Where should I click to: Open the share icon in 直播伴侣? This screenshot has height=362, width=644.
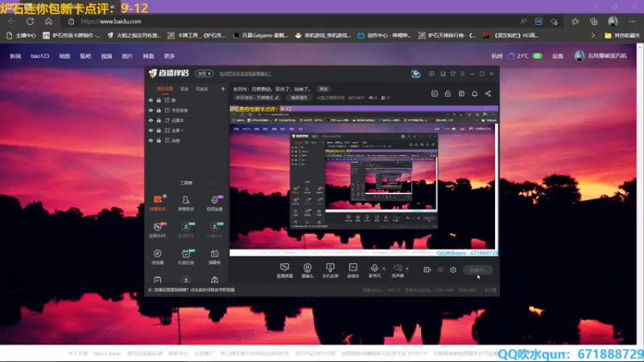coord(488,93)
